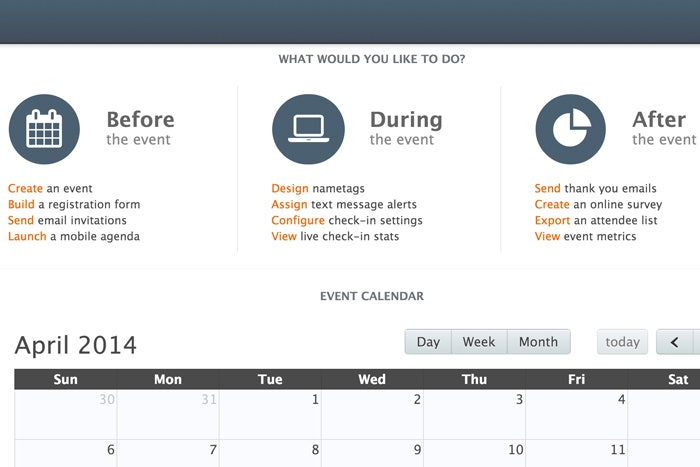The width and height of the screenshot is (700, 467).
Task: Go to previous month with left arrow
Action: [674, 342]
